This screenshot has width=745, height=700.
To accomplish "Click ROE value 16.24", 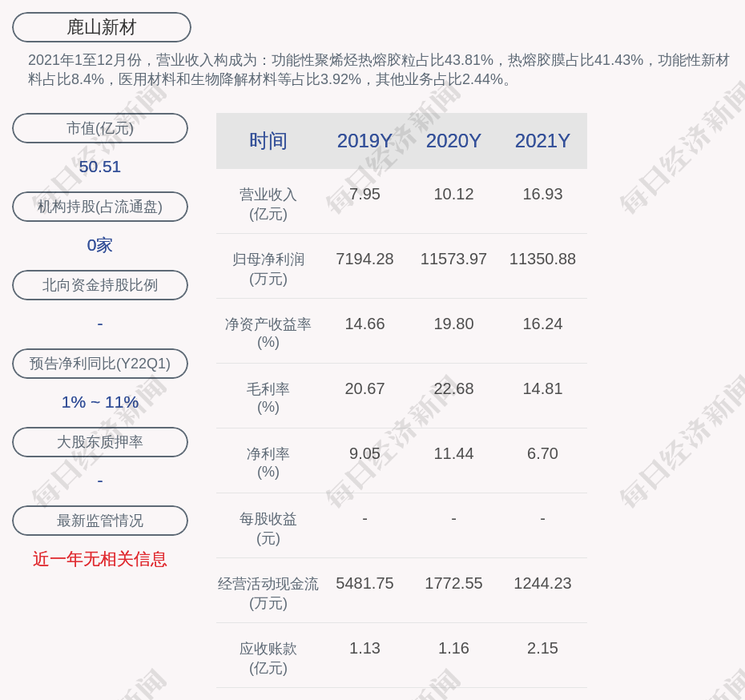I will point(542,324).
